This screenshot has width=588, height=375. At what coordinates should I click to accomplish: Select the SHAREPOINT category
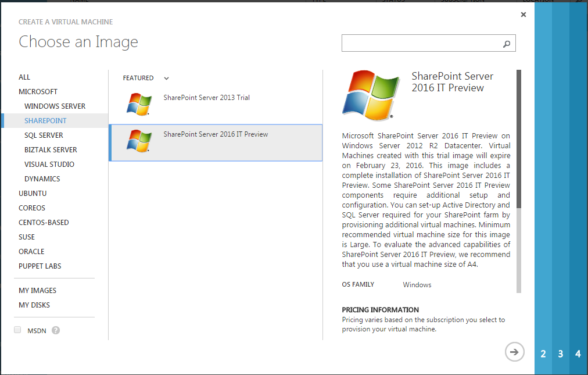55,120
